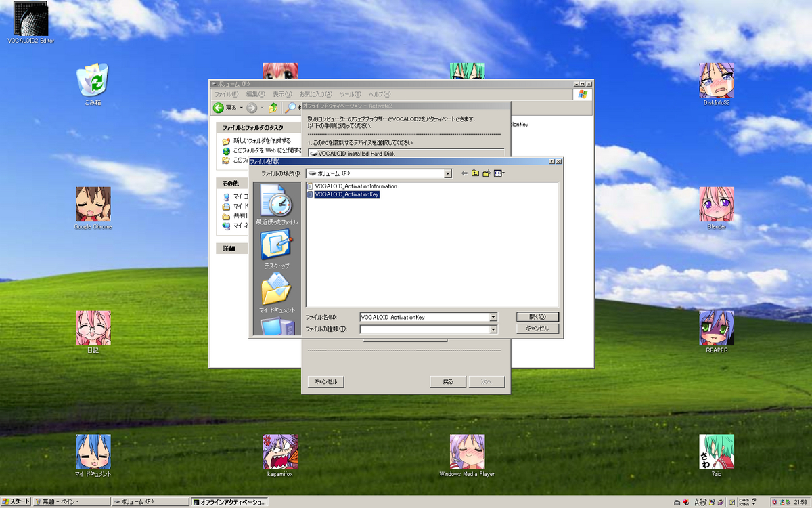The width and height of the screenshot is (812, 508).
Task: Expand the ファイル名 combo box arrow
Action: coord(493,317)
